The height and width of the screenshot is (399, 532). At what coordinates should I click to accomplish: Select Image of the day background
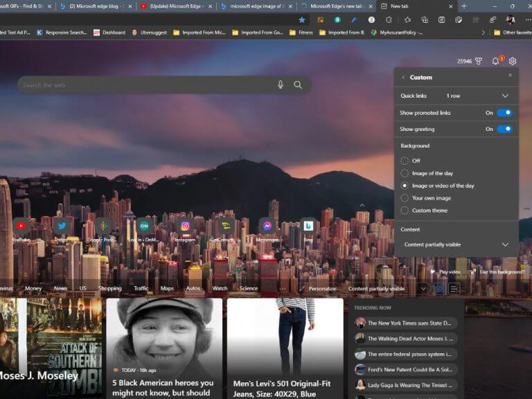(405, 173)
